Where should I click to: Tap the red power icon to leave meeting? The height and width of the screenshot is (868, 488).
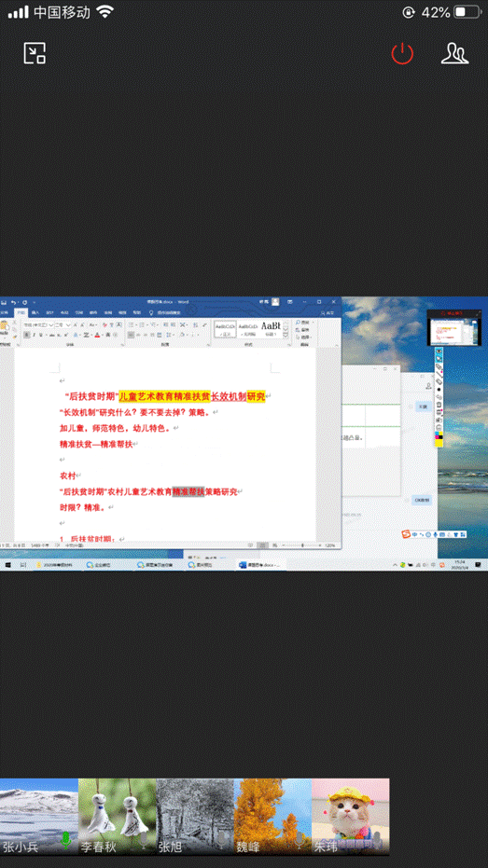tap(402, 54)
